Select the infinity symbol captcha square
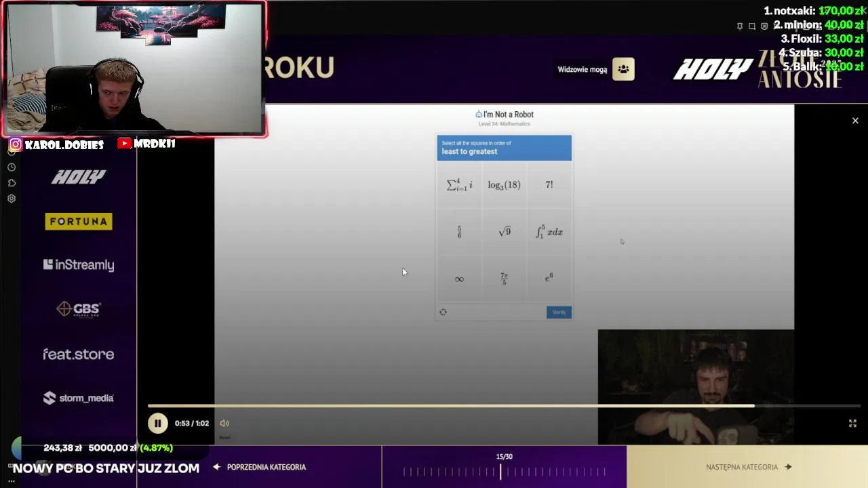The image size is (868, 488). pyautogui.click(x=459, y=279)
